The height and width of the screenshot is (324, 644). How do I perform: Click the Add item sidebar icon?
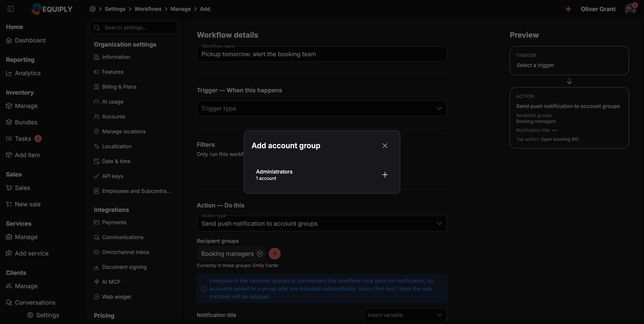(x=9, y=155)
